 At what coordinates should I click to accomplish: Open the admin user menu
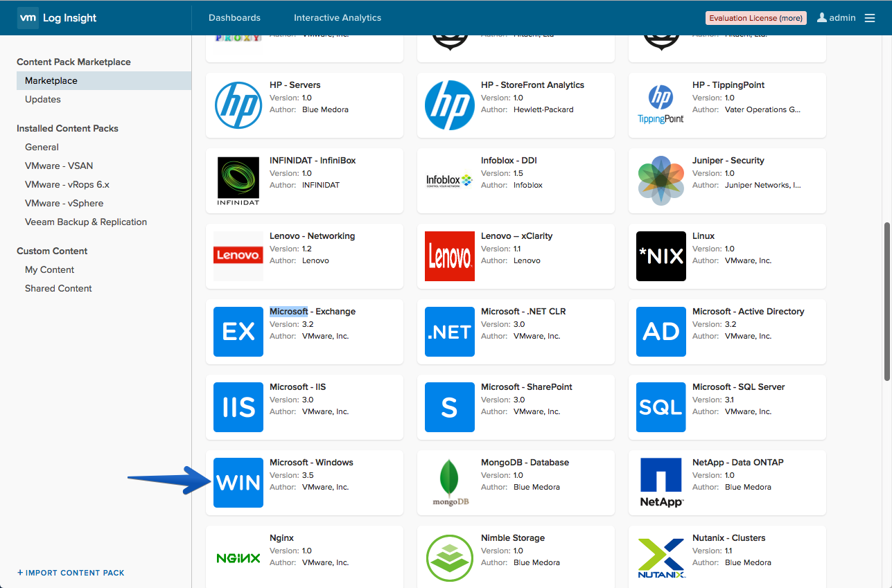(836, 18)
